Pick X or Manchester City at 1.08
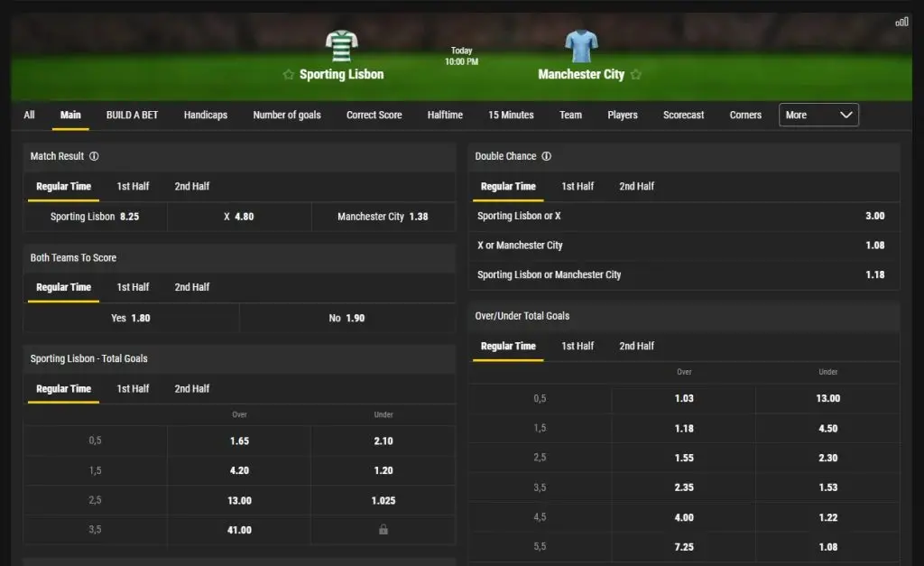The height and width of the screenshot is (566, 924). 684,246
